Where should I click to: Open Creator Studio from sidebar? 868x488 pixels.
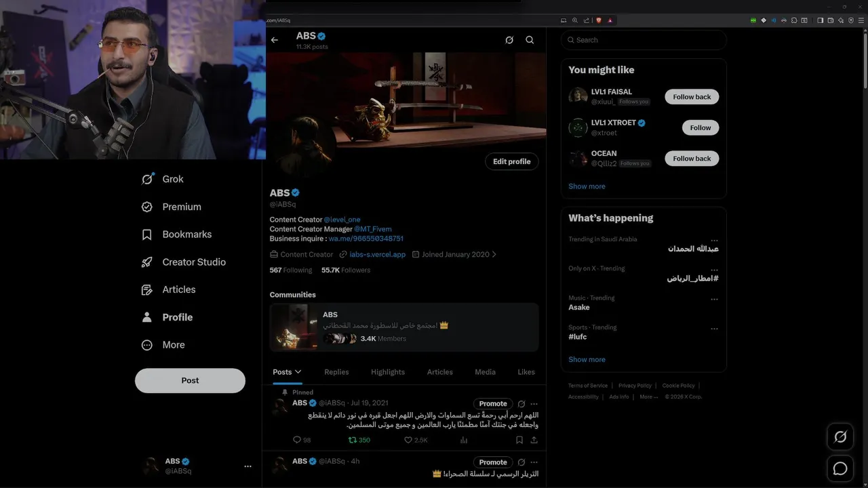(x=183, y=262)
